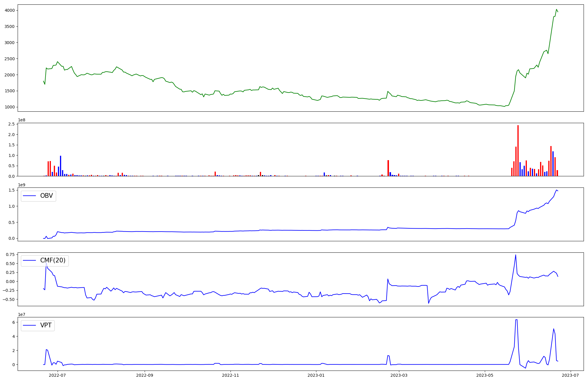Click the price line peak near 4000
This screenshot has height=382, width=588.
point(557,9)
